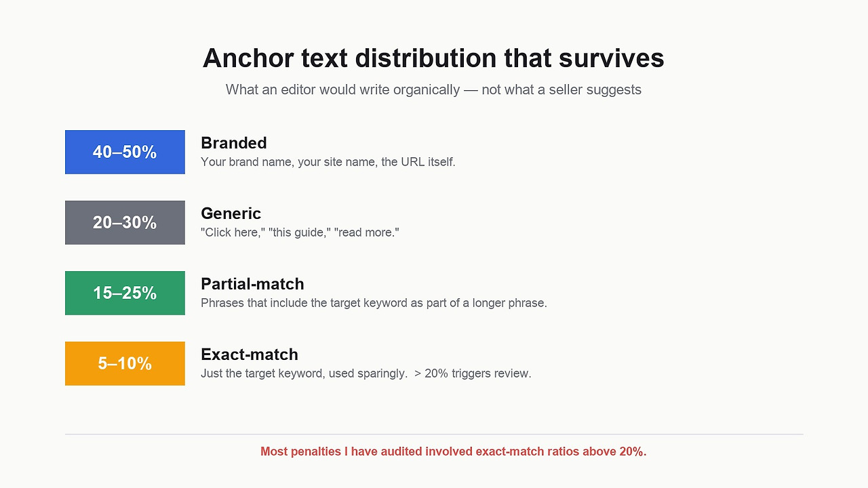Click the quoted "Click here," phrase
Screen dimensions: 868x488
pos(233,232)
